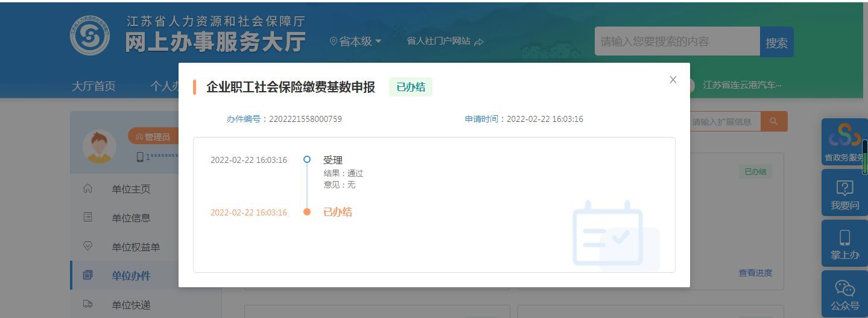
Task: Open 单位信息 in the left sidebar
Action: [131, 218]
